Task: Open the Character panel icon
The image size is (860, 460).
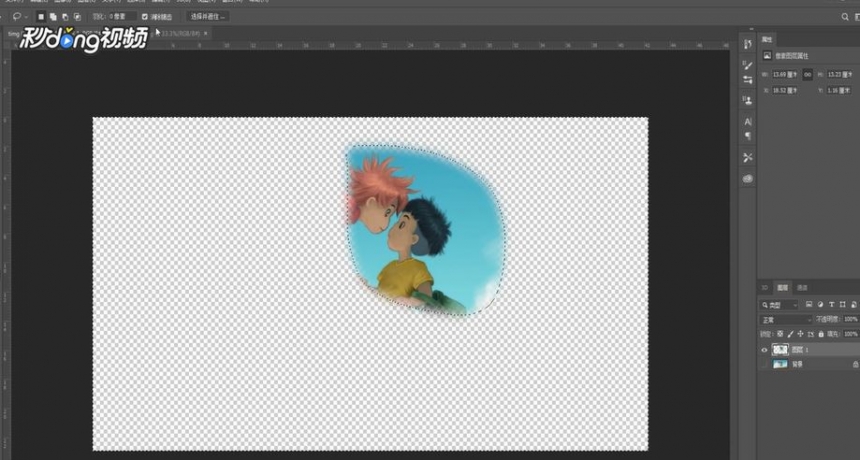Action: pos(748,122)
